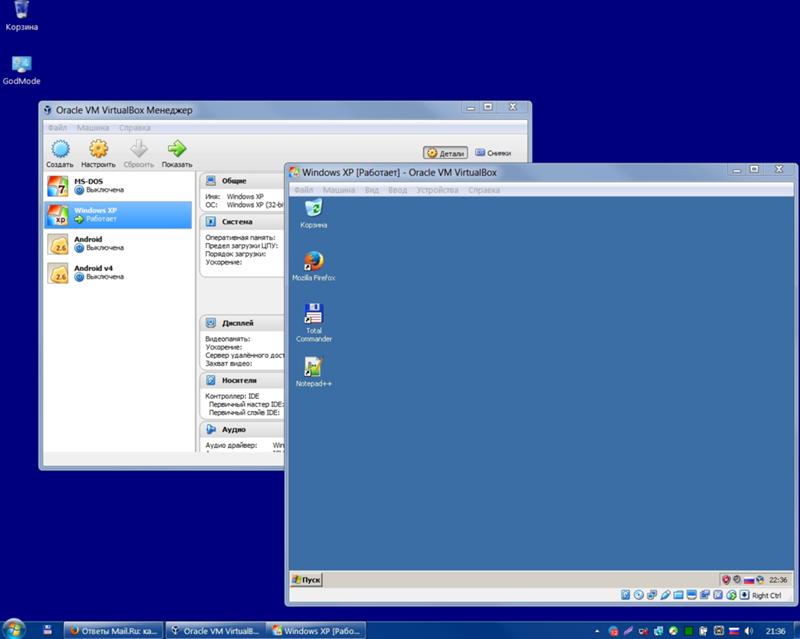This screenshot has width=800, height=639.
Task: Click green arrow mouse integration indicator
Action: (x=731, y=595)
